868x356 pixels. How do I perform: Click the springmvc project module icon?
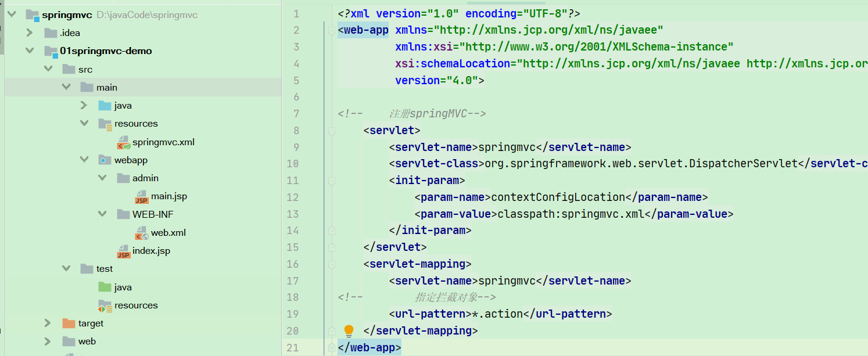pos(32,15)
